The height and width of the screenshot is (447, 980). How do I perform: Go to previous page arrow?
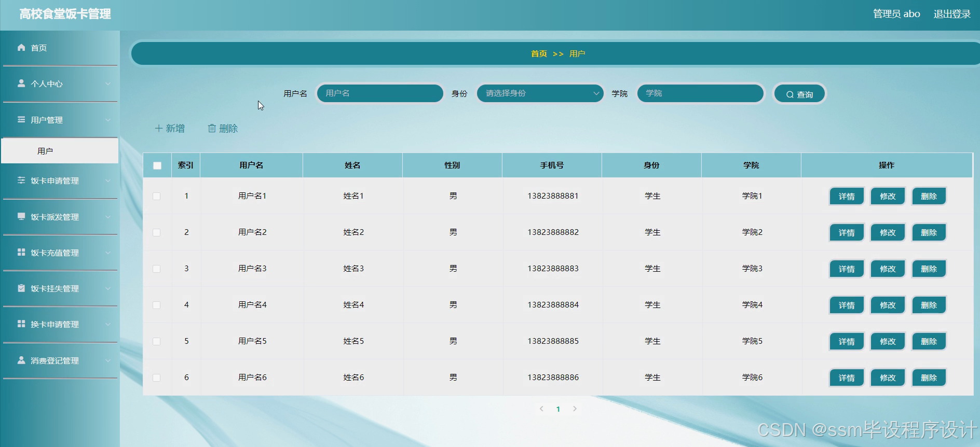541,409
